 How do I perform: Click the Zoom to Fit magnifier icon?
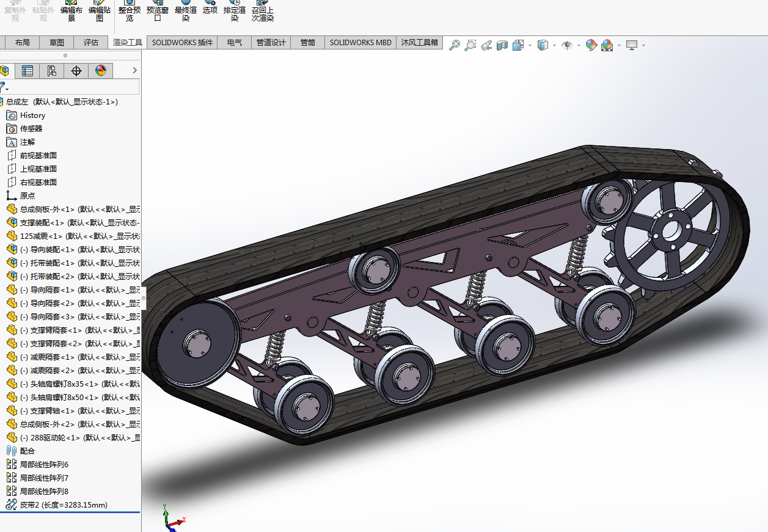point(454,45)
